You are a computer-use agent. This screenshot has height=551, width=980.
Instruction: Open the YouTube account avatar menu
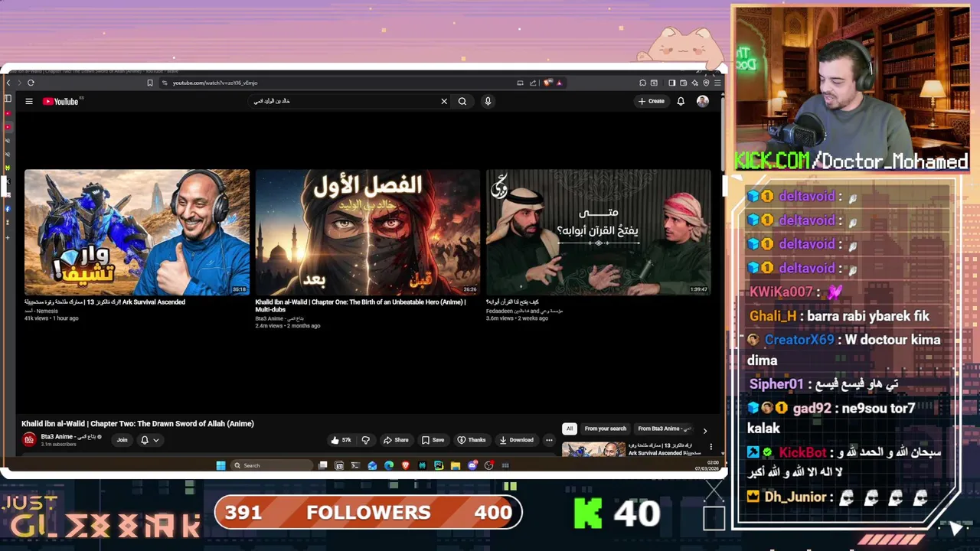[703, 101]
